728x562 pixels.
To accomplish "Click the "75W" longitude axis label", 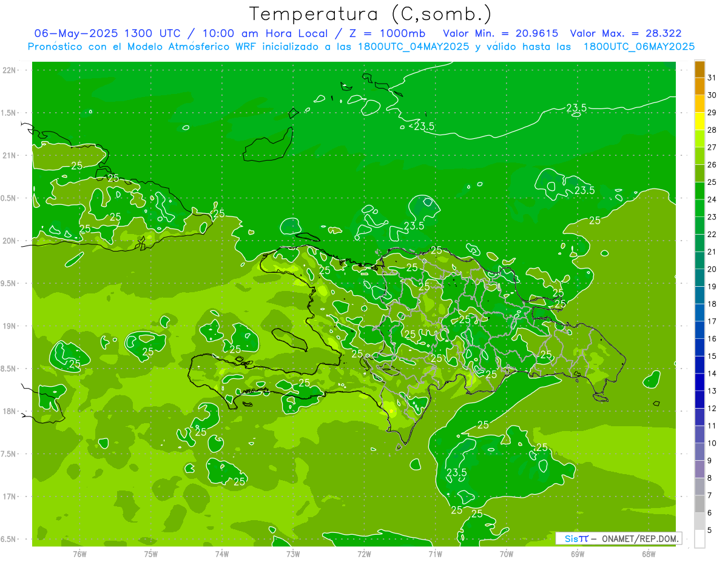I will (151, 554).
